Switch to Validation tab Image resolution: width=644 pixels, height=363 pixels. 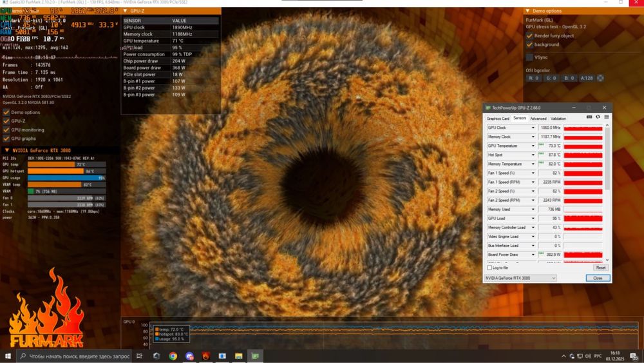(x=558, y=119)
